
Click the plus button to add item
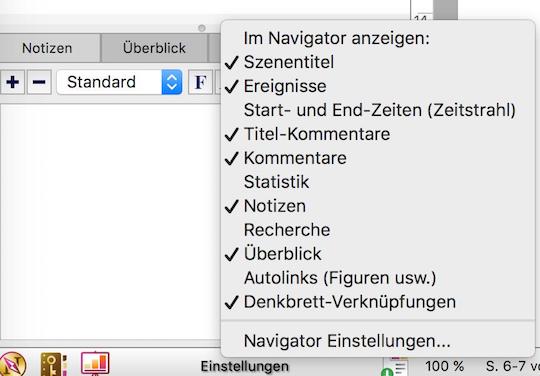(x=13, y=82)
